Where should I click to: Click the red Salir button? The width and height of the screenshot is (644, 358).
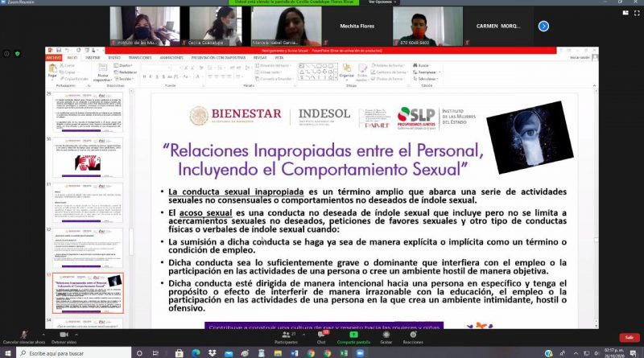tap(627, 337)
